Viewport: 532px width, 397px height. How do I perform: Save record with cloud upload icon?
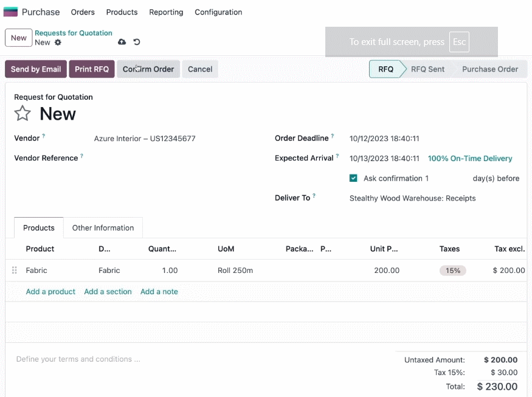pos(122,42)
